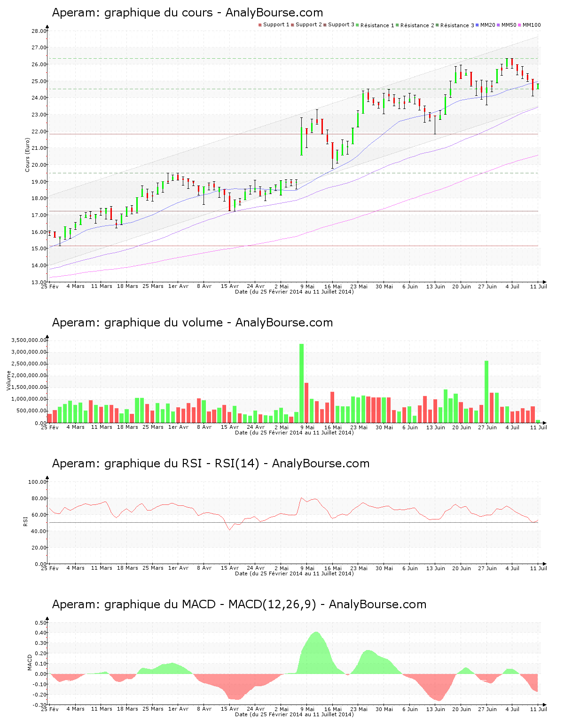Click the MM100 legend entry
This screenshot has width=564, height=728.
click(531, 25)
